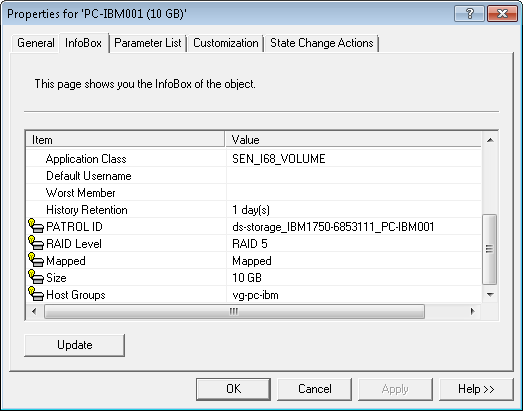Click the vertical scrollbar thumb

pyautogui.click(x=490, y=249)
